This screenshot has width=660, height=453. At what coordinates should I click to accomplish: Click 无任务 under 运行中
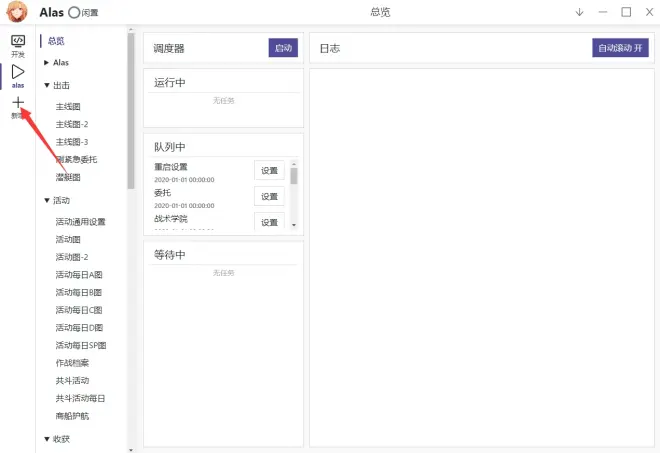point(224,101)
